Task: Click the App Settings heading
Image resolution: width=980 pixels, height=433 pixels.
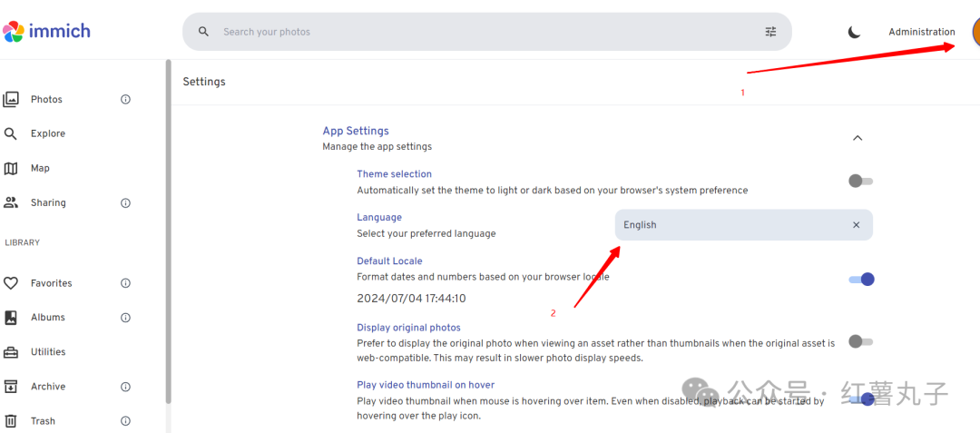Action: [356, 131]
